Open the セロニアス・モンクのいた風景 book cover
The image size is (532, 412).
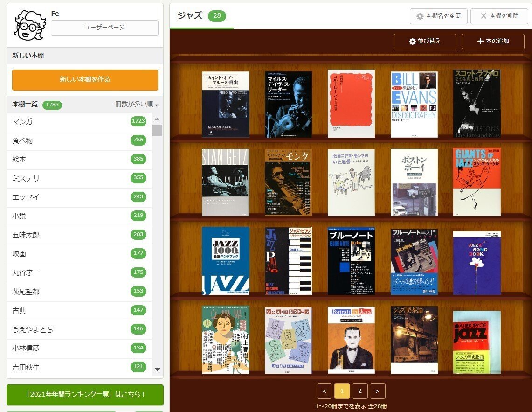(x=351, y=183)
